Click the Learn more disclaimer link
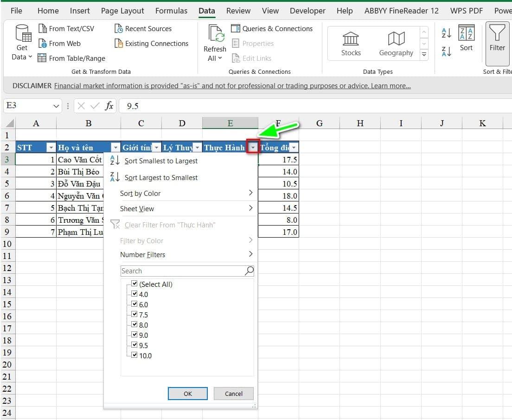This screenshot has height=420, width=512. (x=390, y=86)
